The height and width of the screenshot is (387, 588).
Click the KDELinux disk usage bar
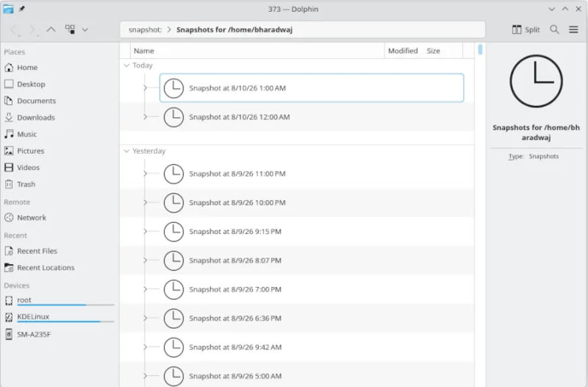tap(65, 322)
